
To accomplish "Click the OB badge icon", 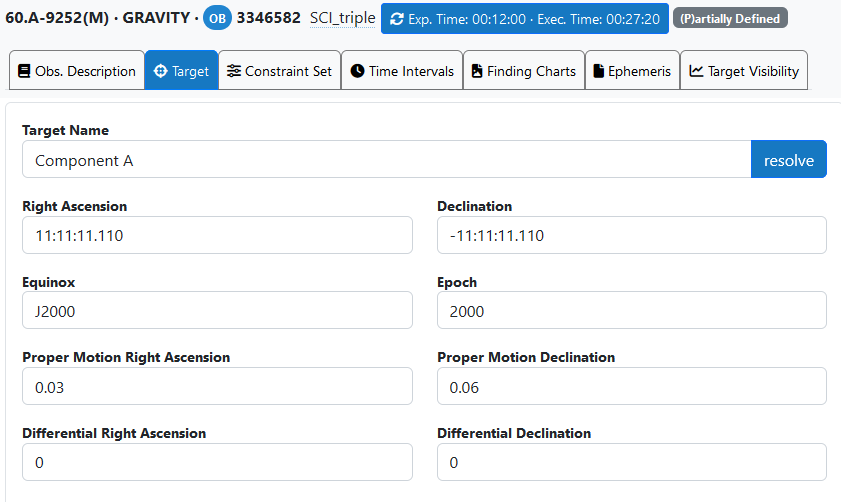I will [x=217, y=19].
